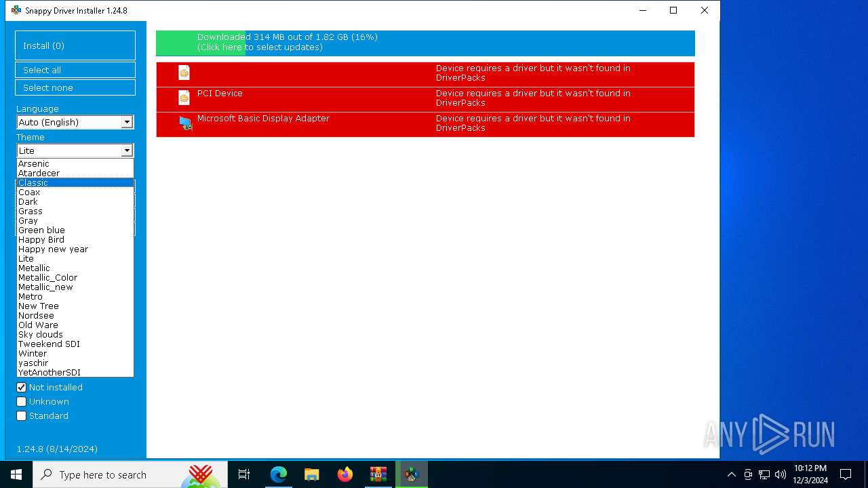868x488 pixels.
Task: Click the version text 1.24.8 (8/14/2024)
Action: click(57, 449)
